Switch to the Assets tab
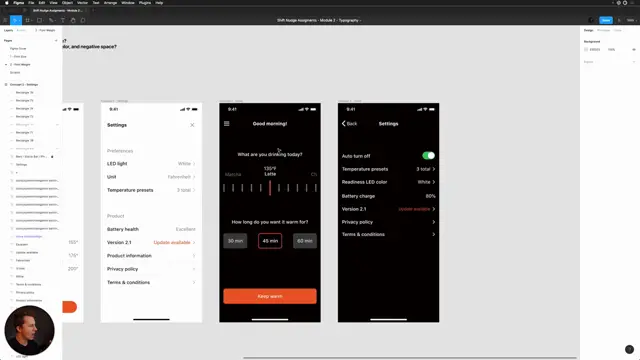 tap(22, 30)
